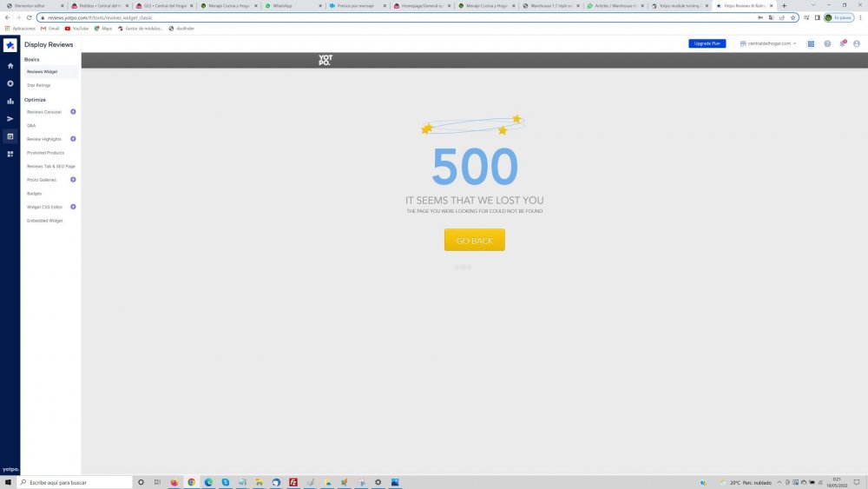Open Chrome from the Windows taskbar
Image resolution: width=868 pixels, height=489 pixels.
pos(192,482)
